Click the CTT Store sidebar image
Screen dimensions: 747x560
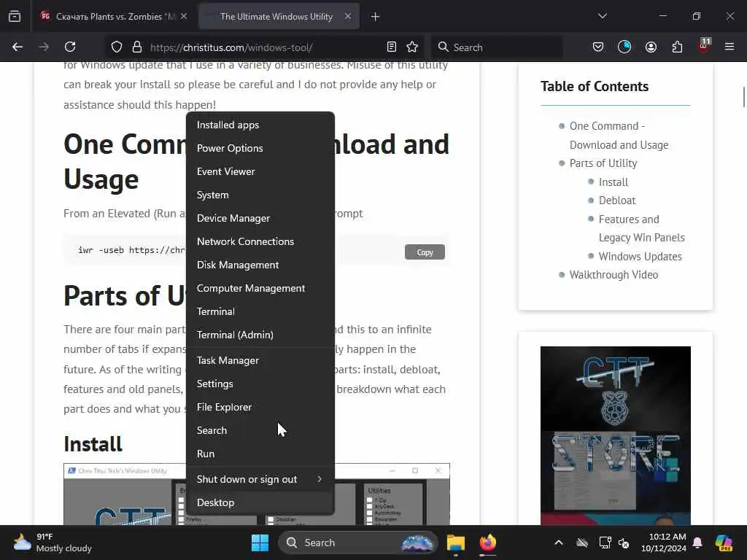pos(616,436)
